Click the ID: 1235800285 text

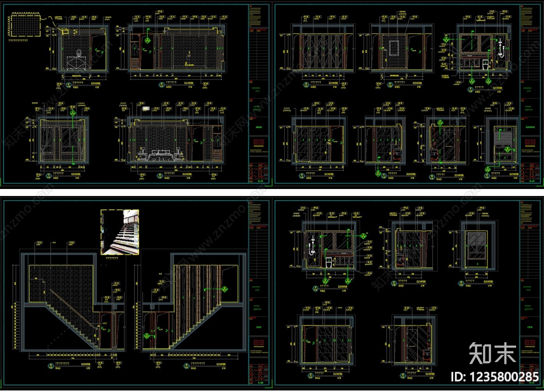pyautogui.click(x=495, y=377)
